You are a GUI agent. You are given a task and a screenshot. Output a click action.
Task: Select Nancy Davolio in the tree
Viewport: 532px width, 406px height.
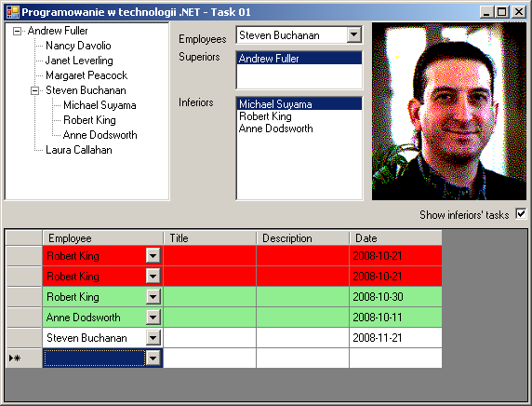point(78,46)
